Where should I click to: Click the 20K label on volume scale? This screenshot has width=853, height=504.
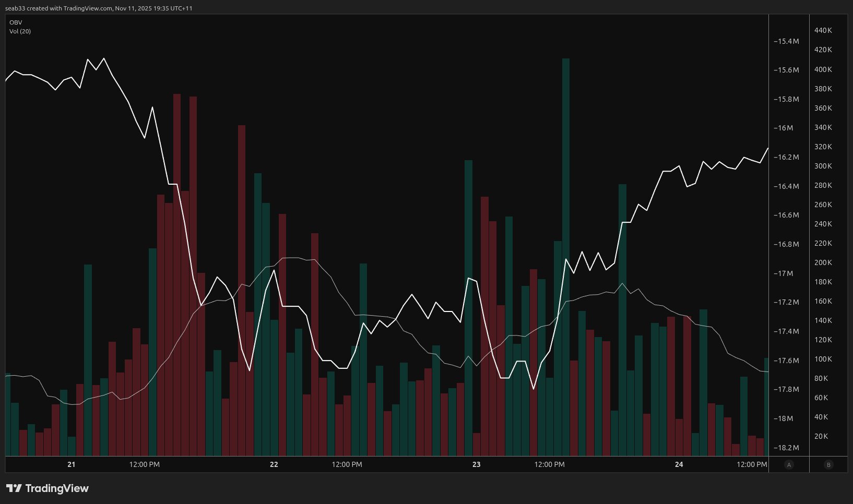(x=821, y=436)
